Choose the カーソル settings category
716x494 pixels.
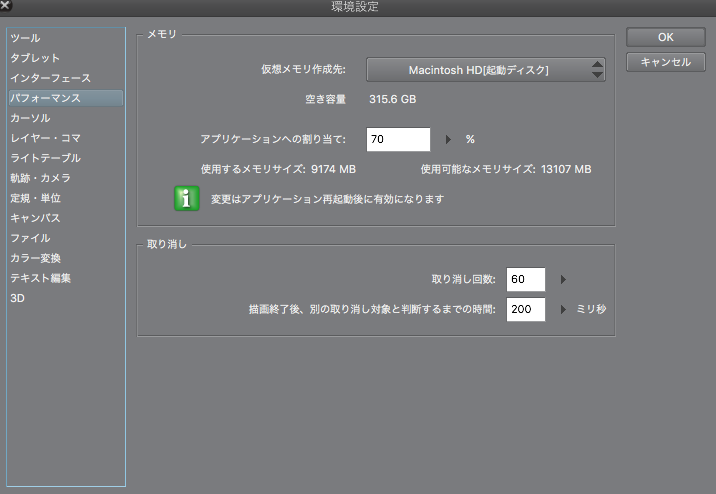30,118
